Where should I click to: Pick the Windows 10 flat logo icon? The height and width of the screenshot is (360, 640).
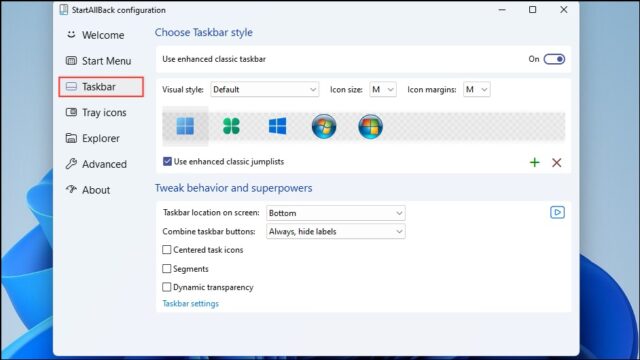coord(278,126)
